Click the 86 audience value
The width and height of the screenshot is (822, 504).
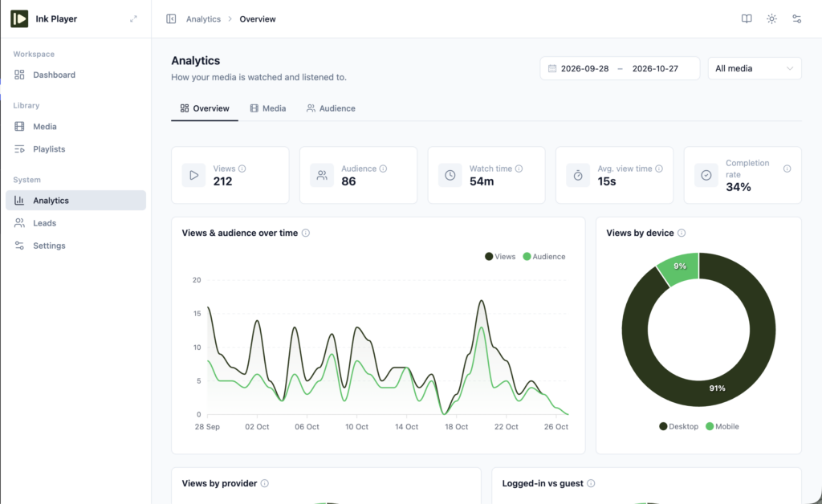[x=348, y=181]
